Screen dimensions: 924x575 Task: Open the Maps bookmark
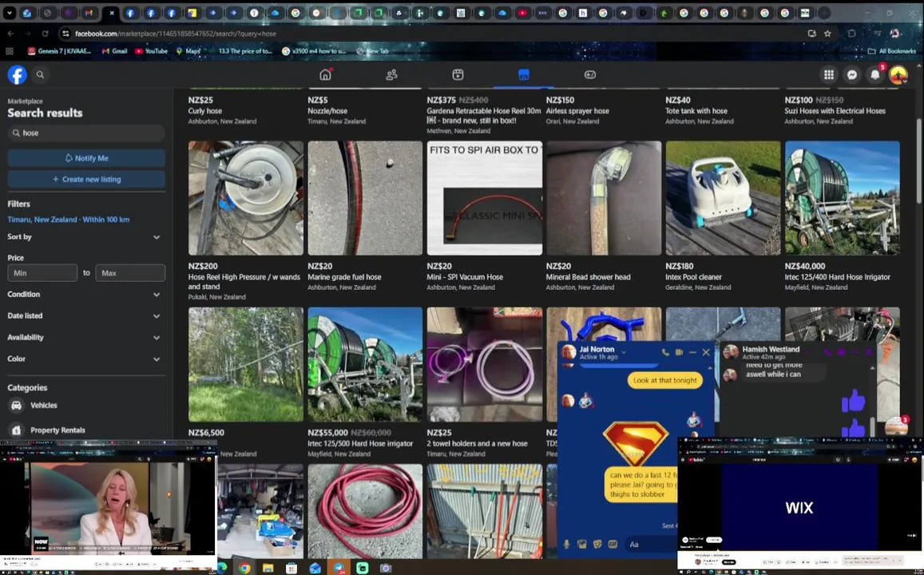pos(188,51)
